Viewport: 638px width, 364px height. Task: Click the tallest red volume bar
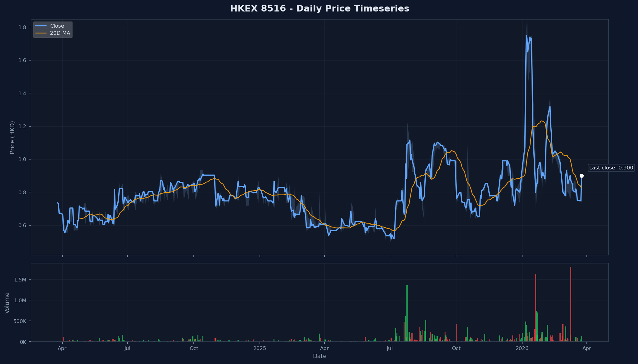coord(571,304)
